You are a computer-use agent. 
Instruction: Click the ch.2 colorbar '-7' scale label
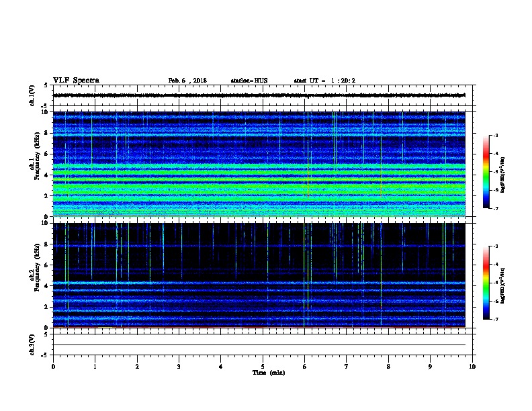pyautogui.click(x=496, y=319)
